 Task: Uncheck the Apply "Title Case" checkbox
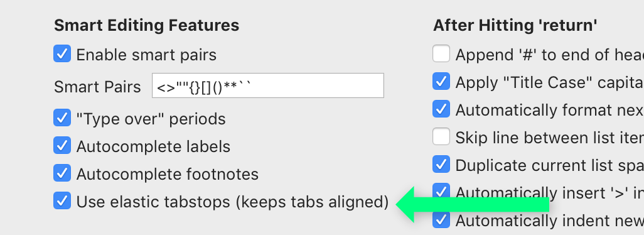(441, 81)
